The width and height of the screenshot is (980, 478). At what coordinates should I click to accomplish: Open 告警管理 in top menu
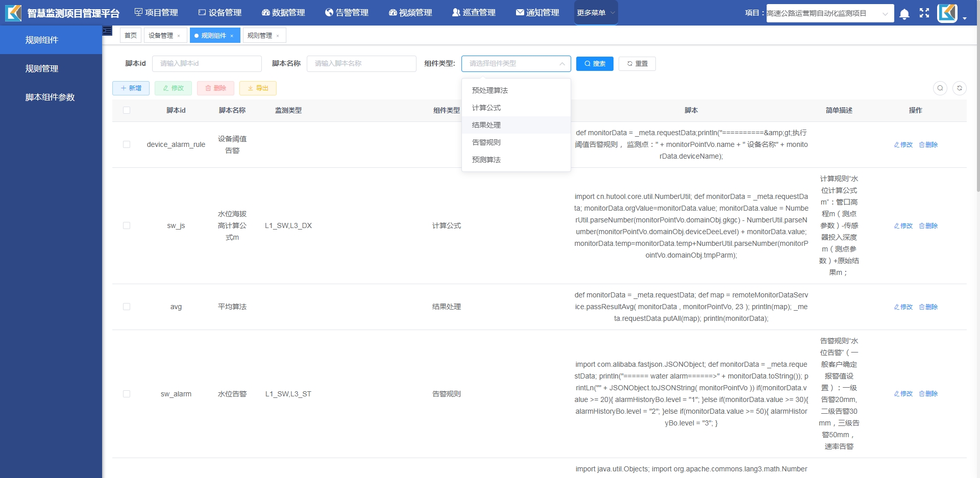click(347, 13)
